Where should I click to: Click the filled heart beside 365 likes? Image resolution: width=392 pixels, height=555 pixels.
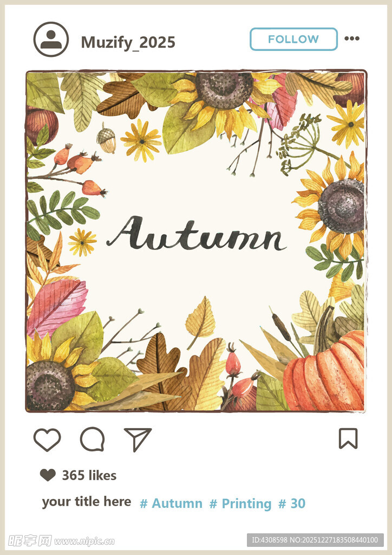[48, 475]
